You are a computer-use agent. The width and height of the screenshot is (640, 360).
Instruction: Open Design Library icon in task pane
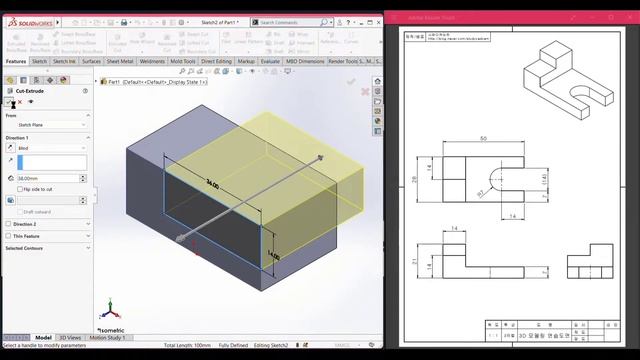(378, 91)
